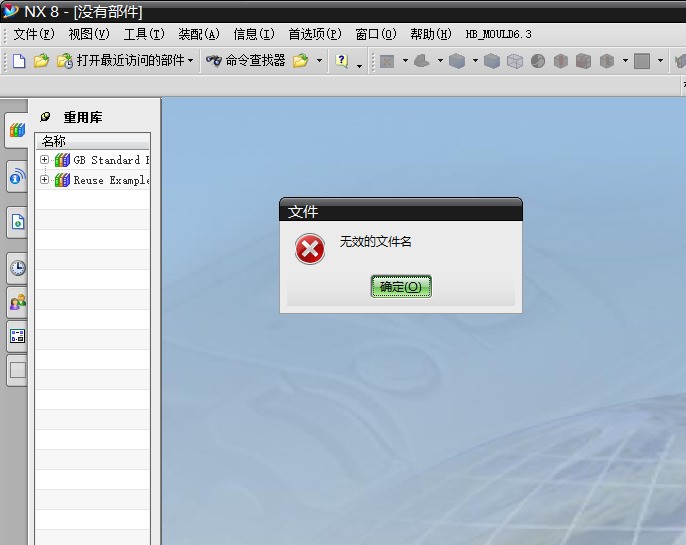The image size is (686, 545).
Task: Click the folder icon after Command Finder
Action: 301,61
